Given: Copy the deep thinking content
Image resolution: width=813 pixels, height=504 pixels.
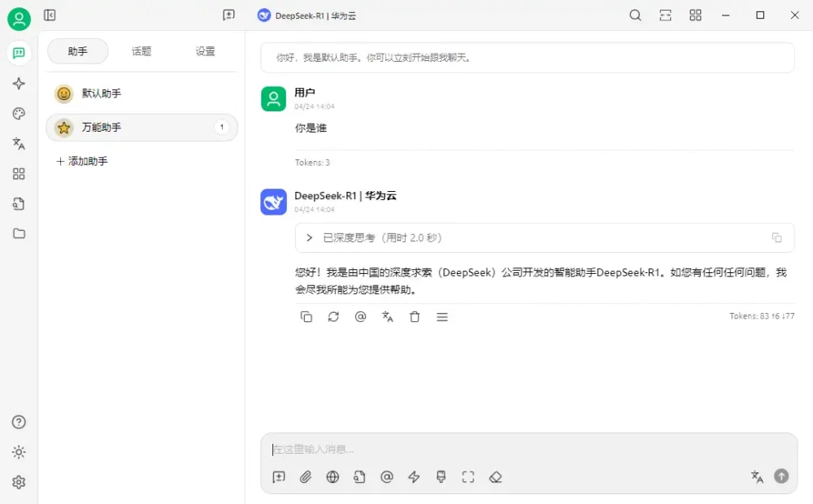Looking at the screenshot, I should tap(776, 237).
